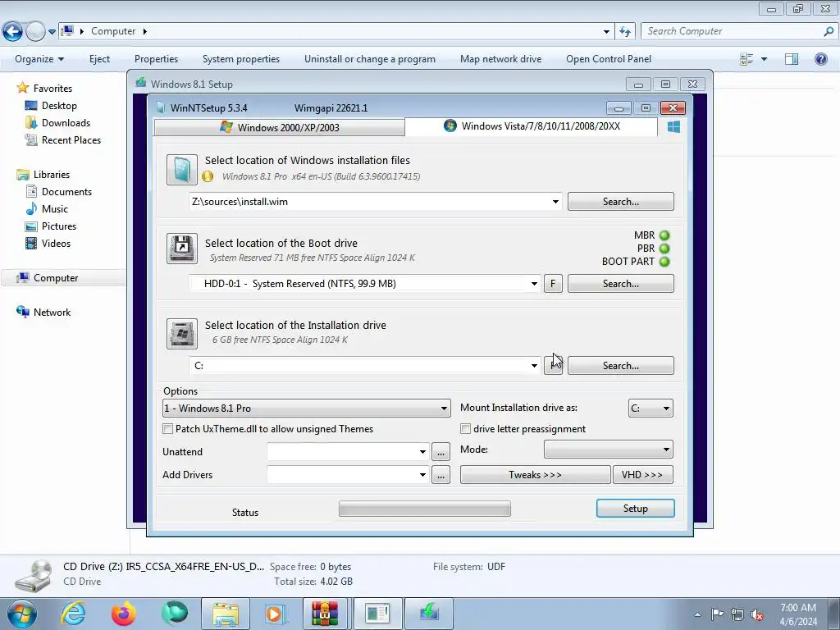Click the Status progress bar

tap(425, 509)
